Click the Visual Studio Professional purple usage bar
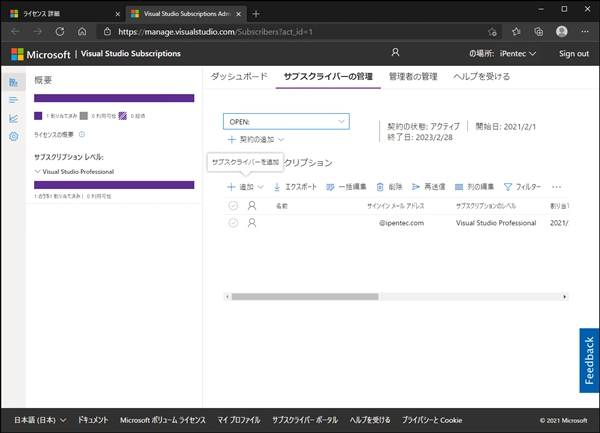The height and width of the screenshot is (433, 600). point(114,185)
